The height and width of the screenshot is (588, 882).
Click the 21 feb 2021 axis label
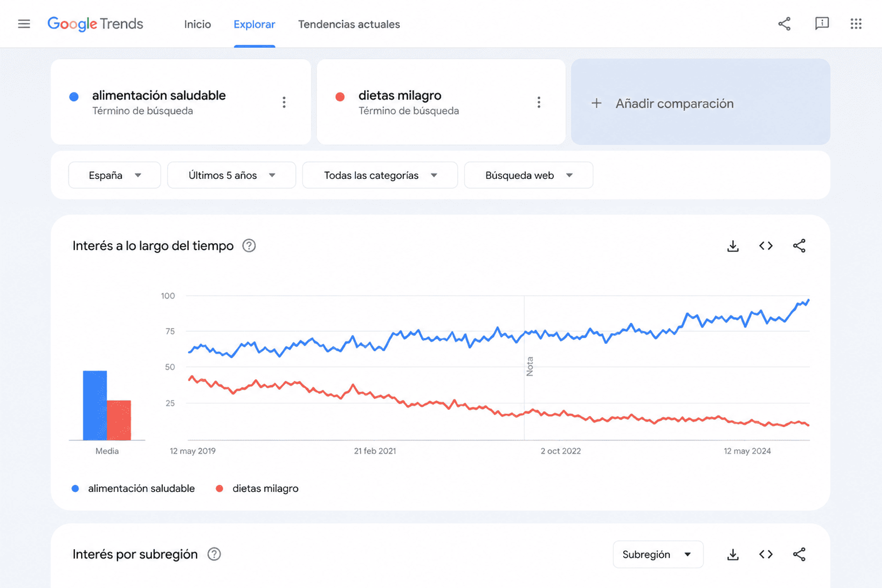pyautogui.click(x=375, y=451)
